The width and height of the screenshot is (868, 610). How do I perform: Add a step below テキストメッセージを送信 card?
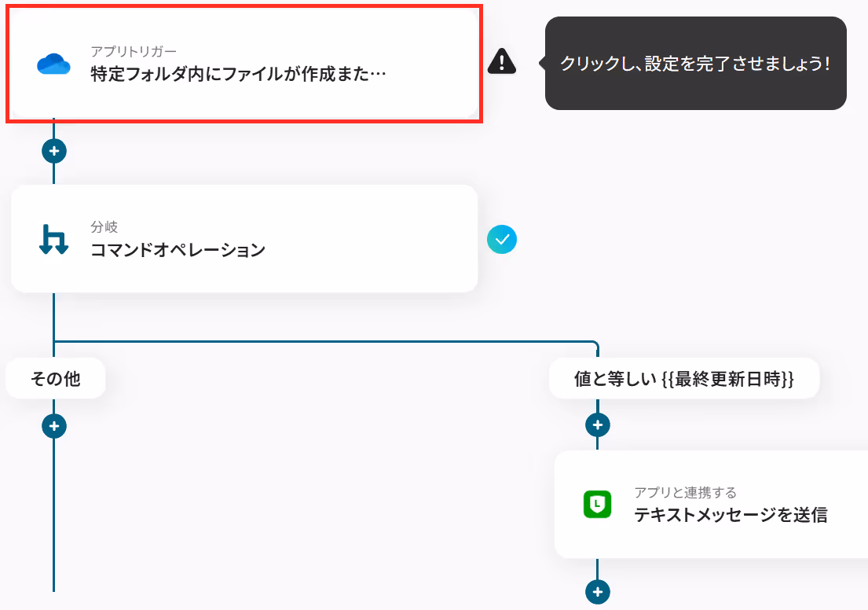pos(597,592)
